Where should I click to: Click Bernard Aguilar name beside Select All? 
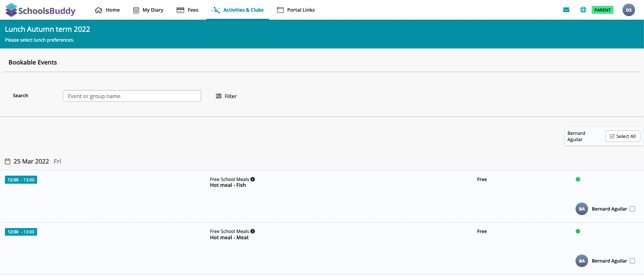[x=576, y=136]
